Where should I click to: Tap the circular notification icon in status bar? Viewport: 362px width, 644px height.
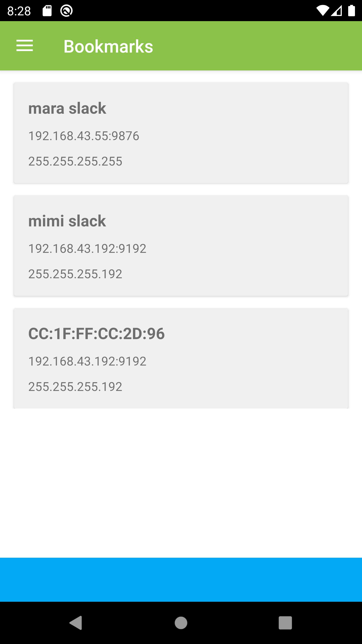pos(66,11)
